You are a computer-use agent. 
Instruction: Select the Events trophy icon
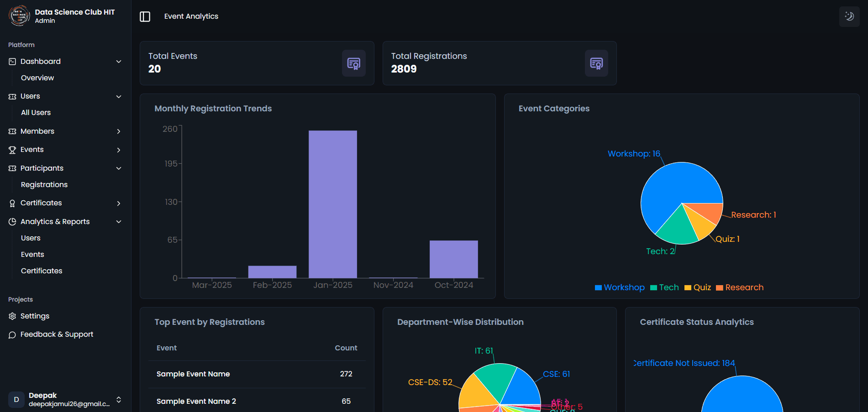[11, 149]
